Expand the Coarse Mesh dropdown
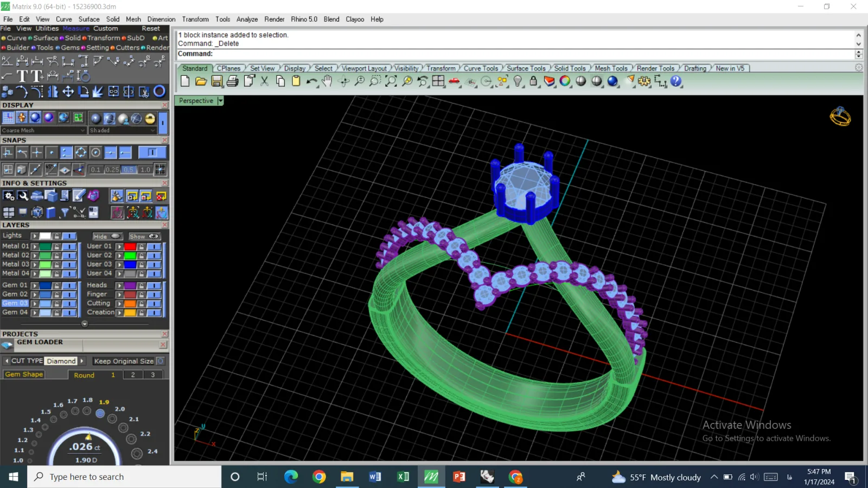 [83, 131]
